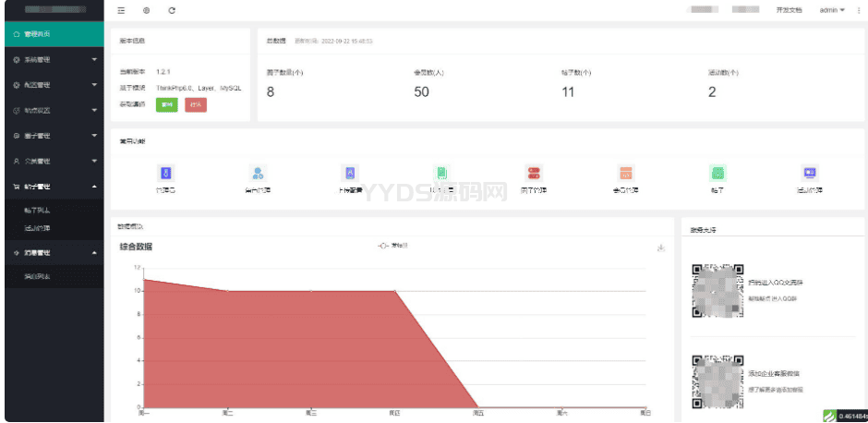Click the green button in version info panel
This screenshot has width=868, height=423.
pyautogui.click(x=167, y=104)
